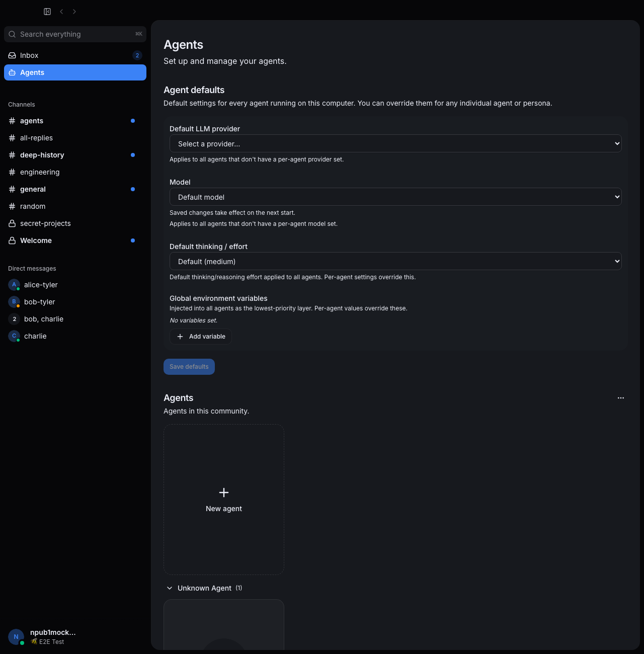The width and height of the screenshot is (644, 654).
Task: Open the deep-history channel
Action: (75, 155)
